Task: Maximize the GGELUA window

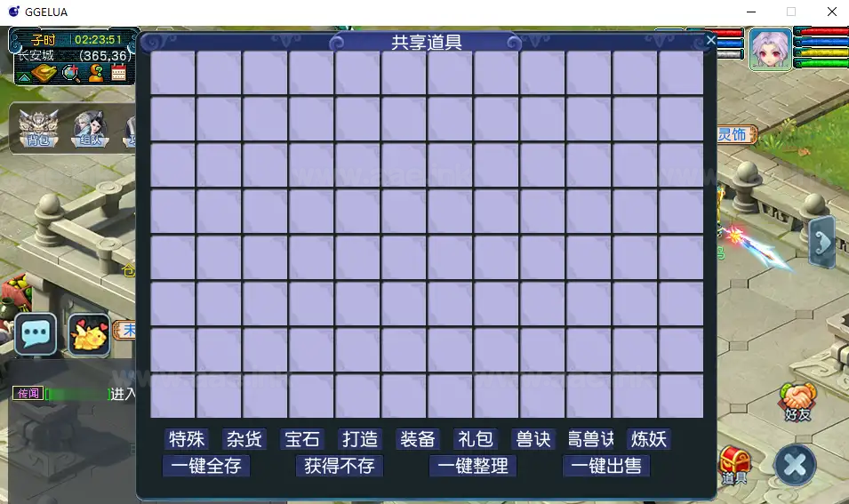Action: click(x=791, y=12)
